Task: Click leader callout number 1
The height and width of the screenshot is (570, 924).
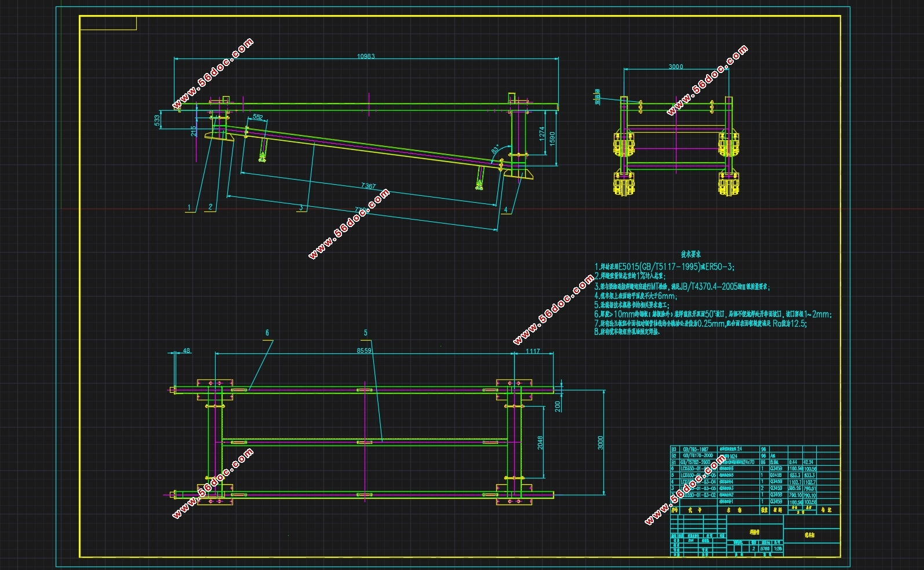Action: pyautogui.click(x=188, y=207)
